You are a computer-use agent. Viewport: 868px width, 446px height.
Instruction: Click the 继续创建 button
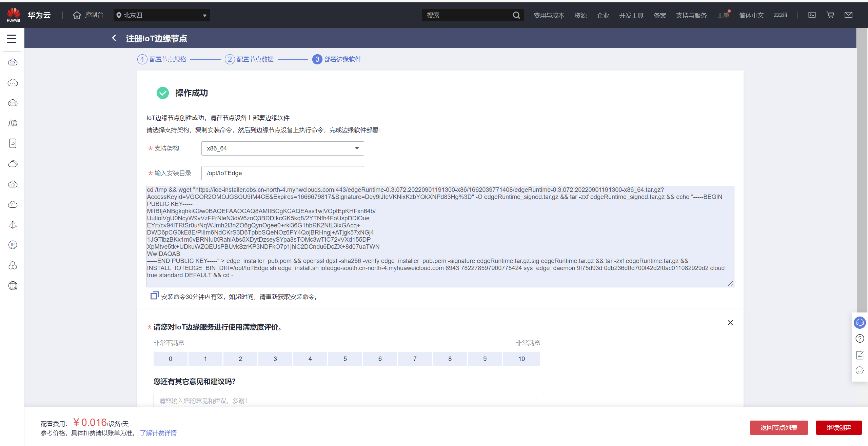click(839, 427)
